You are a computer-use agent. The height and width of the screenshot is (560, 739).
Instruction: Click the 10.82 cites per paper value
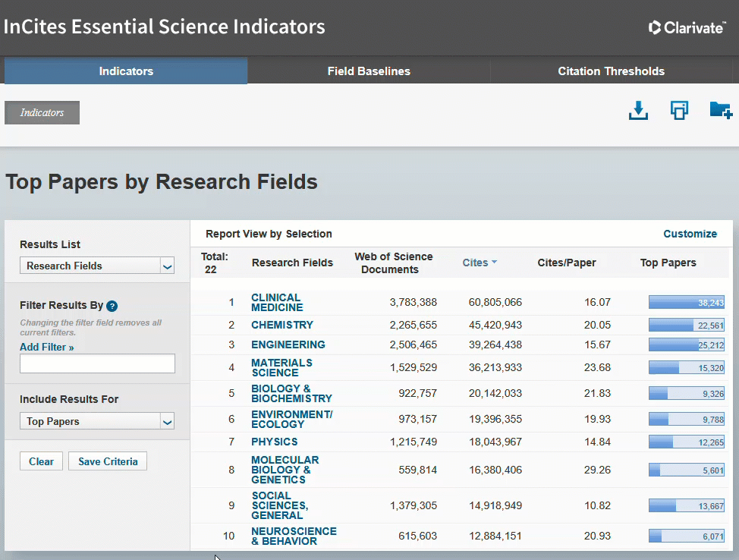pos(597,505)
